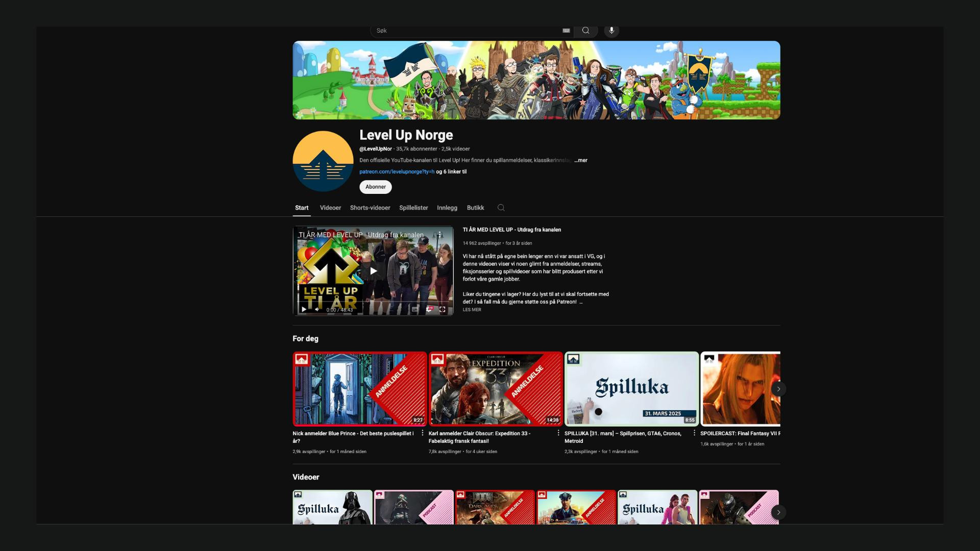Select the Start tab
The width and height of the screenshot is (980, 551).
coord(302,208)
